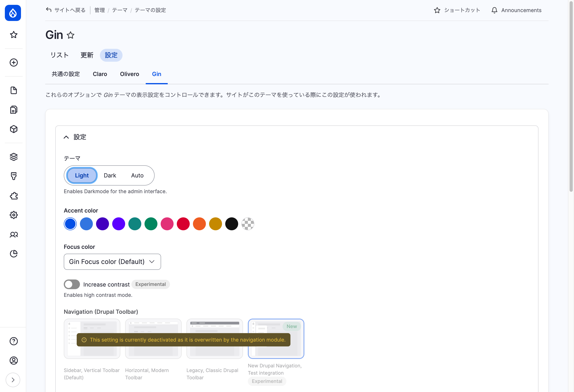Click the favorite star next to Gin title
This screenshot has width=574, height=392.
coord(71,35)
